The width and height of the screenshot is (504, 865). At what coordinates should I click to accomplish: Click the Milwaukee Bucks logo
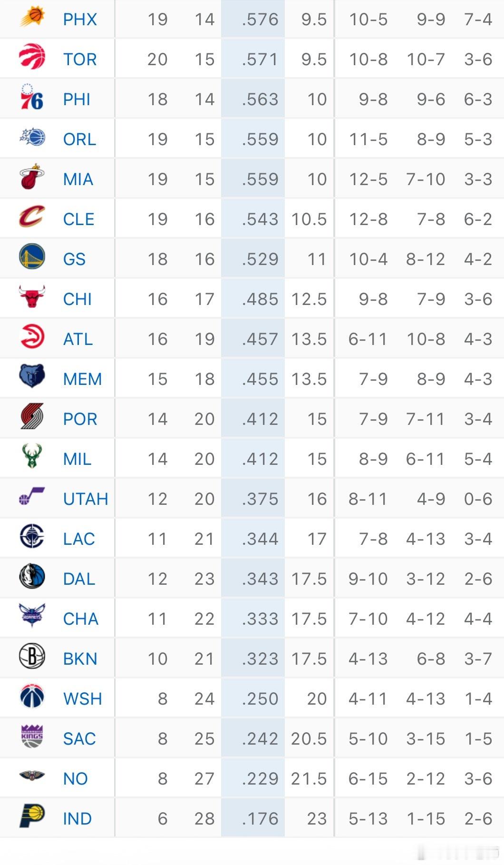31,459
